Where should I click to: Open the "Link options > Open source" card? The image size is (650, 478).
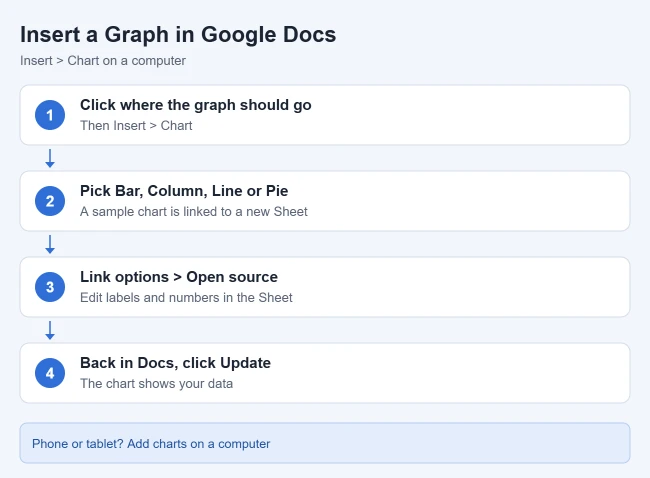pyautogui.click(x=325, y=287)
